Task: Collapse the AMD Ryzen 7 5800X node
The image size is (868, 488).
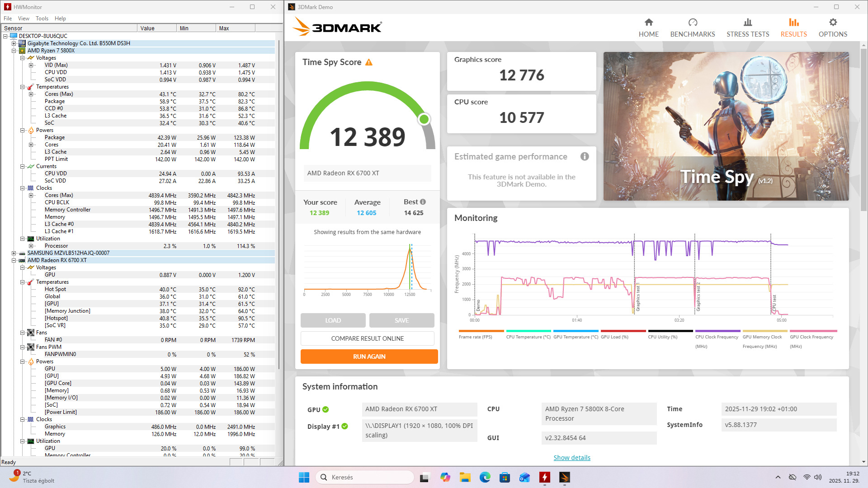Action: point(14,51)
